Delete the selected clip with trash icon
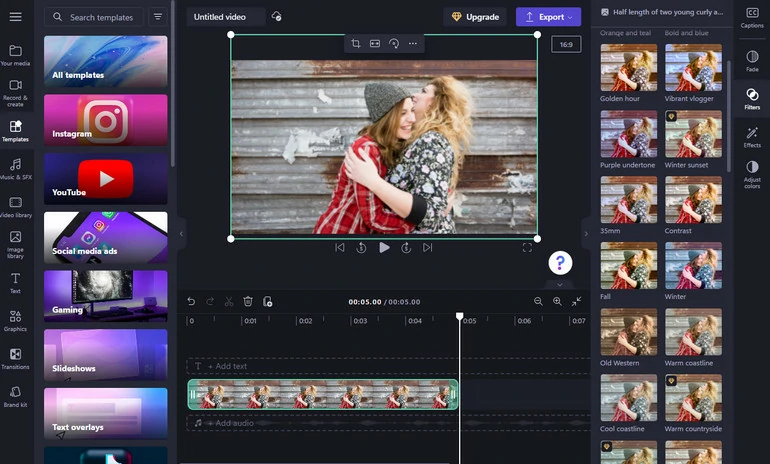770x464 pixels. point(248,301)
